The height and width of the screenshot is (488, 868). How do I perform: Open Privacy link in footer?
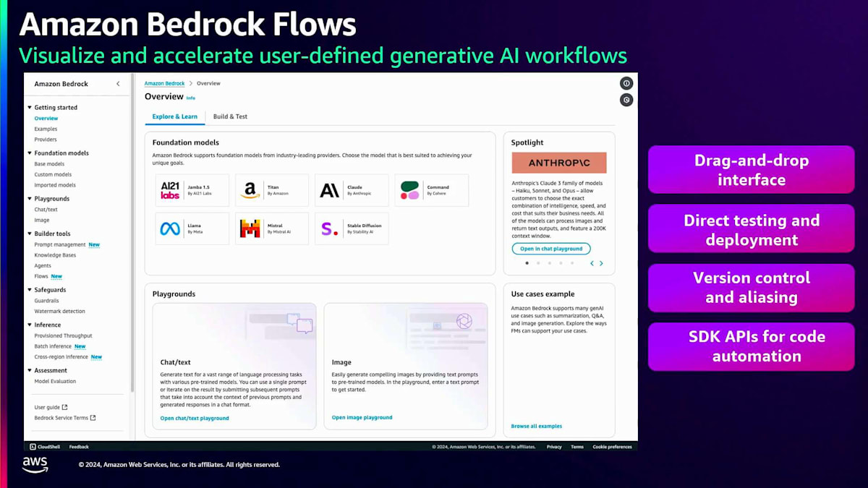(x=554, y=447)
